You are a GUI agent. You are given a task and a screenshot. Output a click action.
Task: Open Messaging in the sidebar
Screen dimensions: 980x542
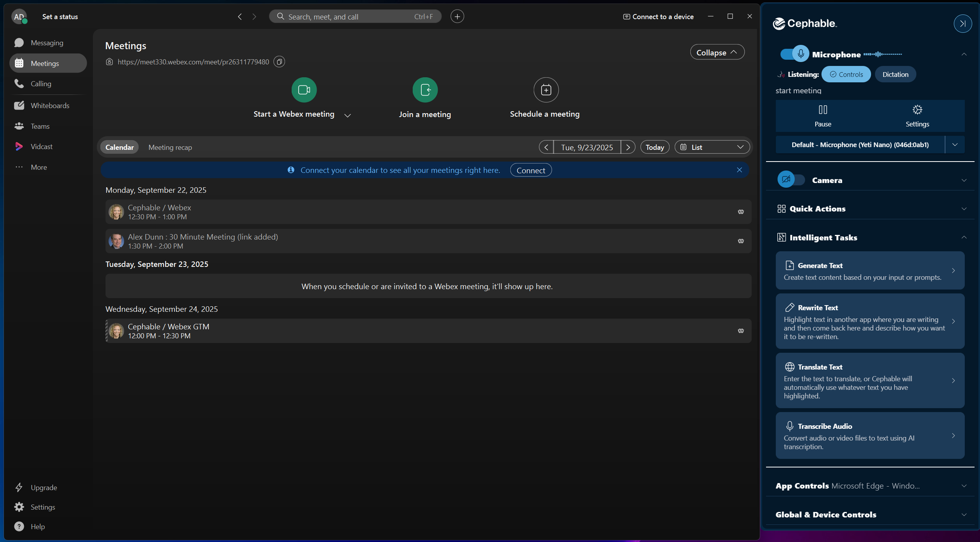(x=47, y=43)
